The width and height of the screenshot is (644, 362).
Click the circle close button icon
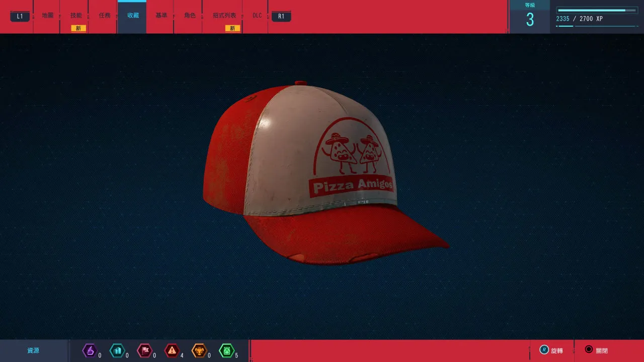coord(589,349)
